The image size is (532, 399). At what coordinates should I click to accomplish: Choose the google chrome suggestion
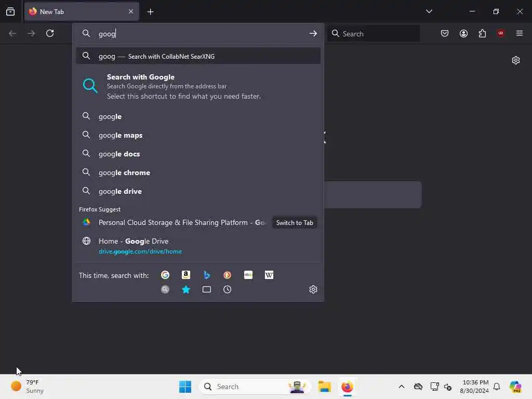[x=198, y=172]
